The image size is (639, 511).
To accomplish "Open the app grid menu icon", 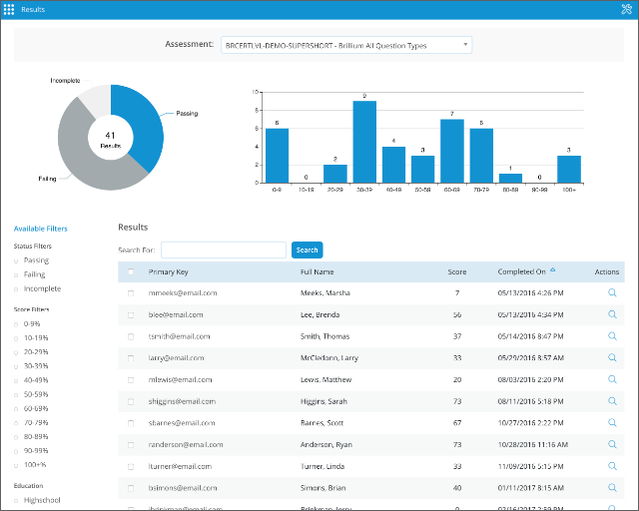I will point(9,9).
